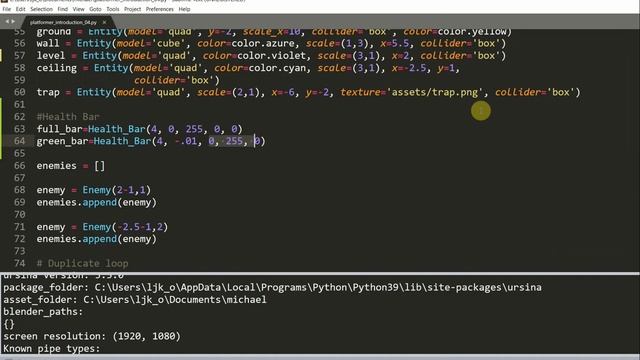Open the Selection menu

click(x=41, y=9)
